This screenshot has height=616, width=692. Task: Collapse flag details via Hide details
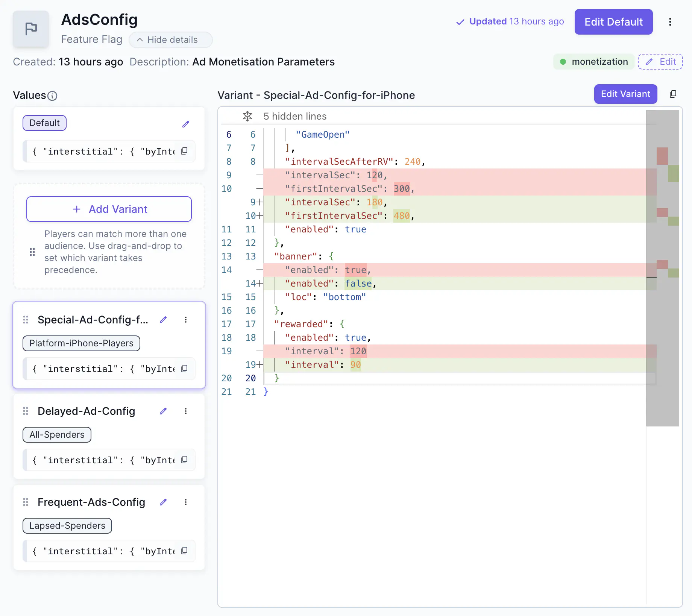point(170,40)
